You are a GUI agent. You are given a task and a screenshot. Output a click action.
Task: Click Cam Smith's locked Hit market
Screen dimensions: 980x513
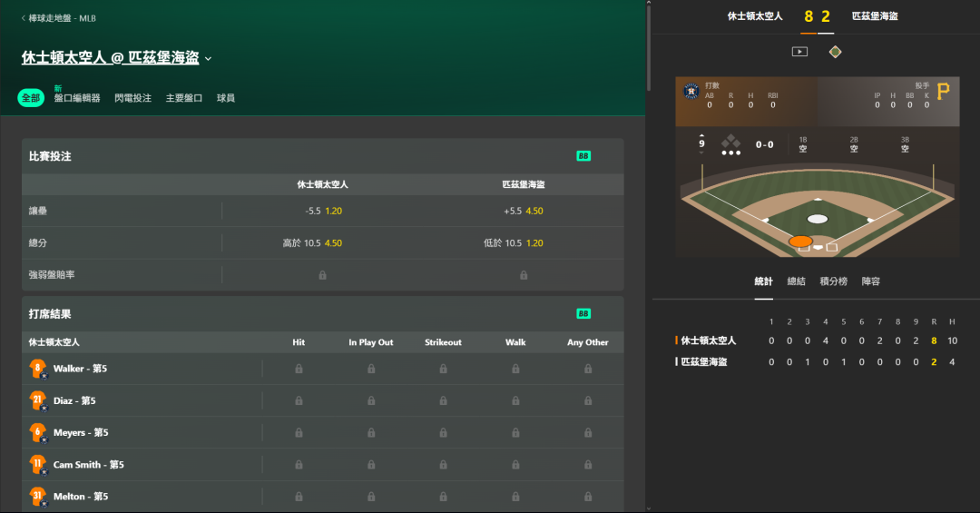[299, 465]
